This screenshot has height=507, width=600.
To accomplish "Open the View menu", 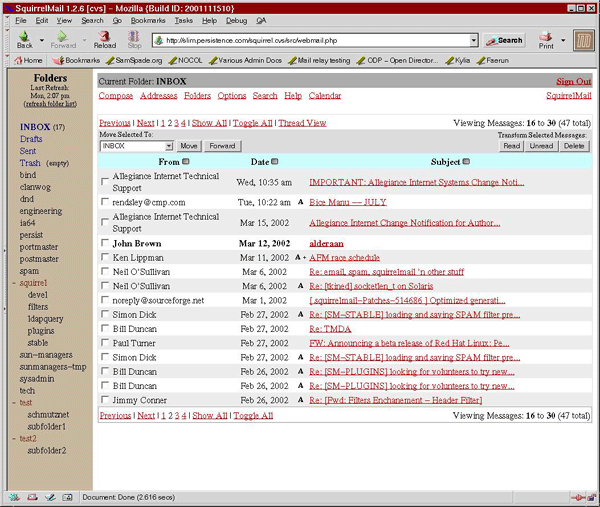I will 64,21.
